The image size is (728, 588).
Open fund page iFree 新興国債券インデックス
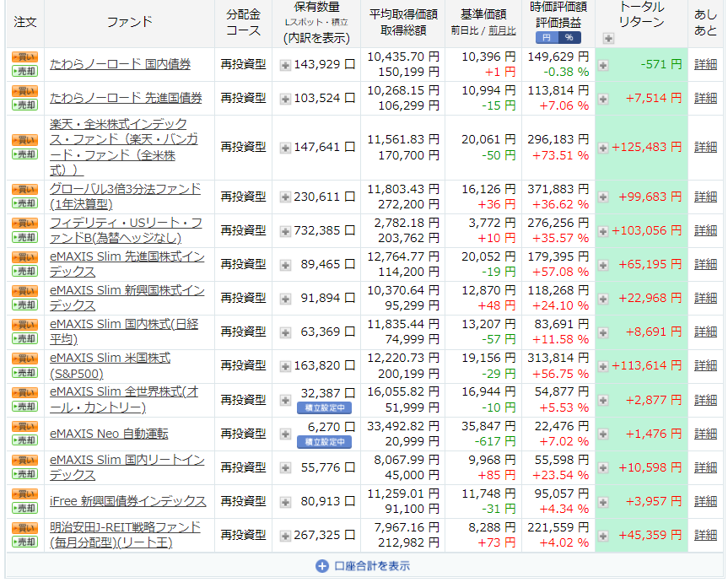(x=127, y=501)
